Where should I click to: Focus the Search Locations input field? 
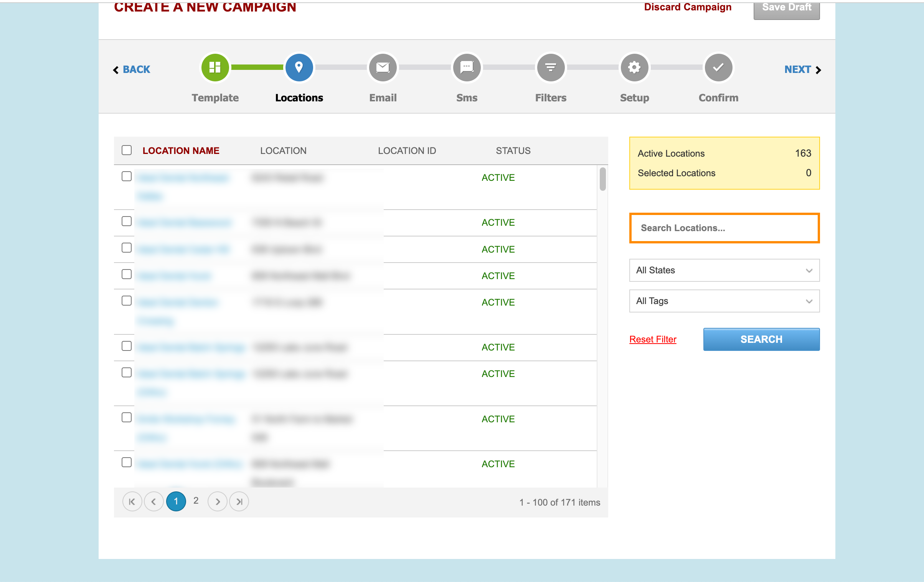click(724, 228)
